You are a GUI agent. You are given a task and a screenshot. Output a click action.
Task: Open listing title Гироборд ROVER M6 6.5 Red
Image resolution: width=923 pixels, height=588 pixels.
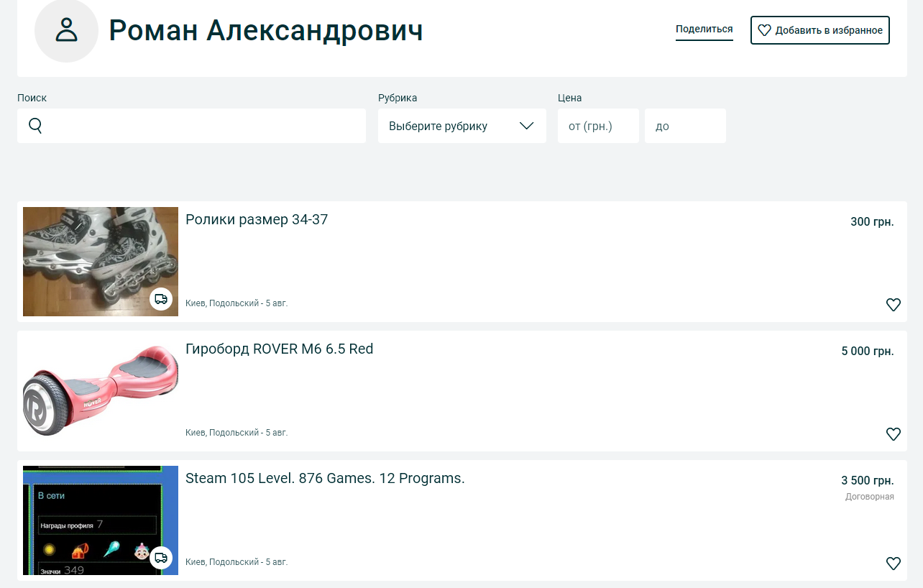(280, 349)
